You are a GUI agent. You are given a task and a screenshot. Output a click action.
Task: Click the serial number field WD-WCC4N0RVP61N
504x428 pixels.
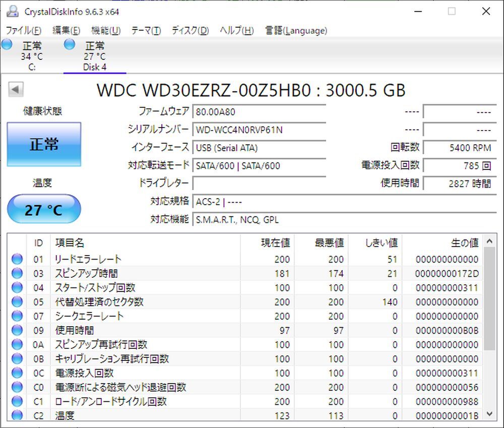pos(259,130)
